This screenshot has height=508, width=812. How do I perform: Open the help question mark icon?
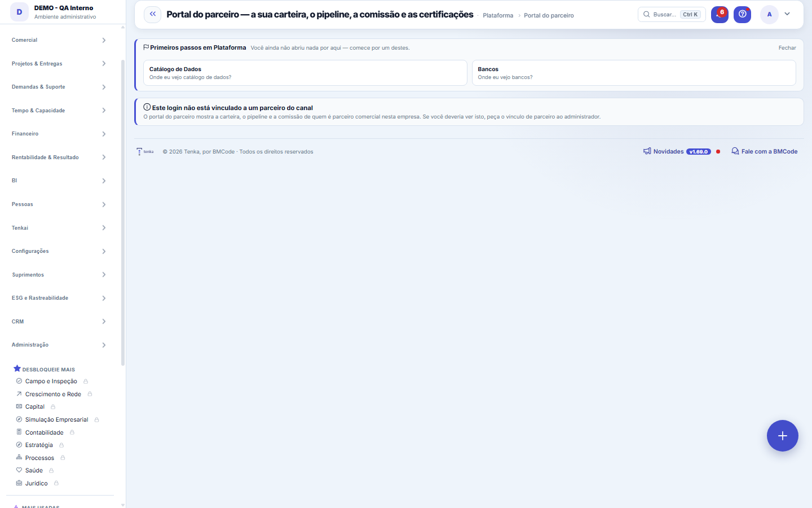coord(742,14)
